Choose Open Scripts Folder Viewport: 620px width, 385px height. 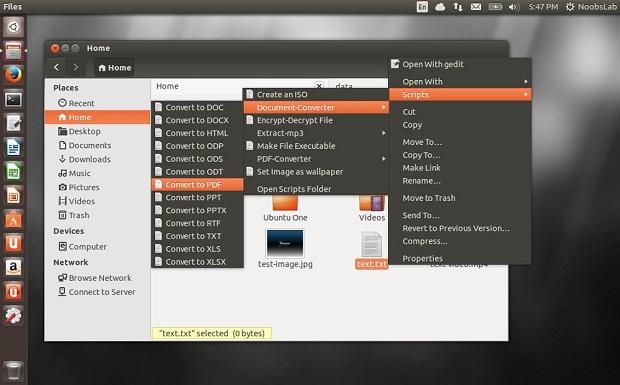(316, 189)
